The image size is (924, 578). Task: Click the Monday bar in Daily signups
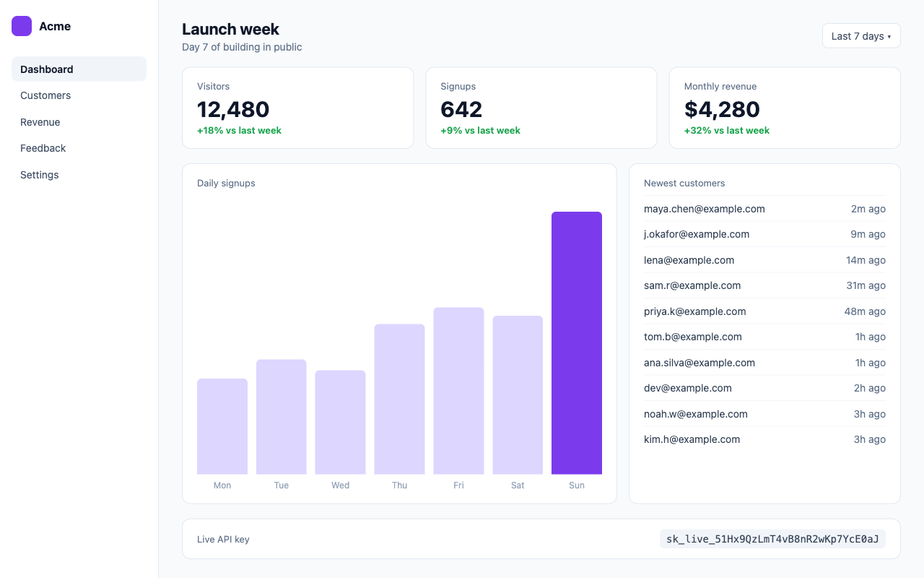222,426
